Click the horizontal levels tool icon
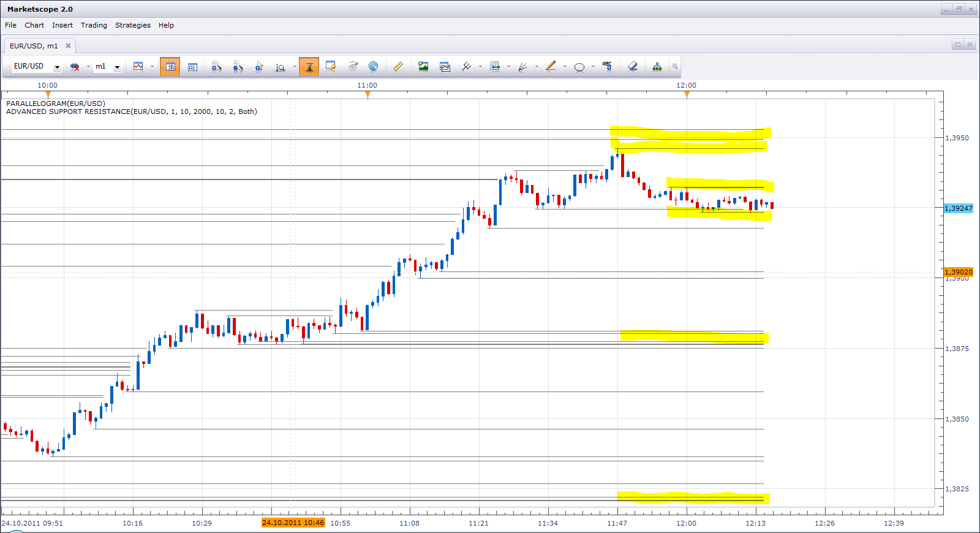980x533 pixels. [x=495, y=66]
